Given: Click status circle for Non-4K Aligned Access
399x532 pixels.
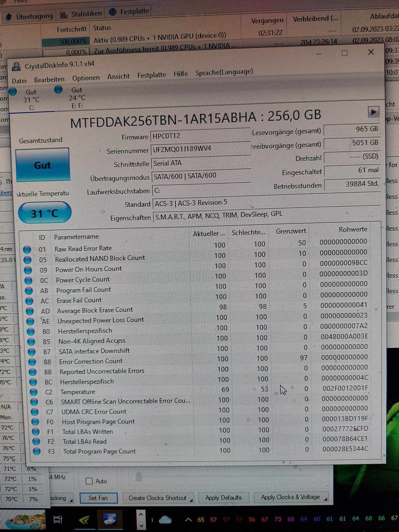Looking at the screenshot, I should [31, 341].
